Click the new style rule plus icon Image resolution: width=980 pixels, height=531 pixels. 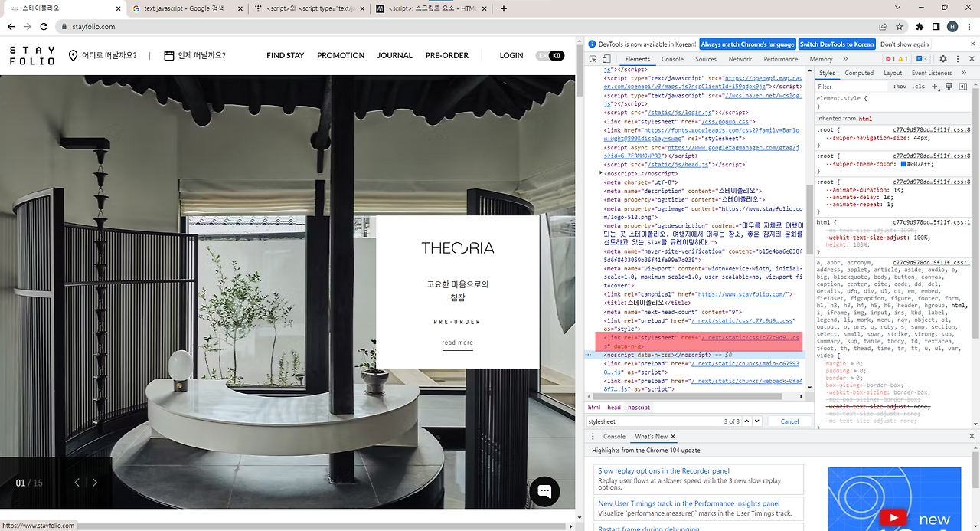pos(936,87)
